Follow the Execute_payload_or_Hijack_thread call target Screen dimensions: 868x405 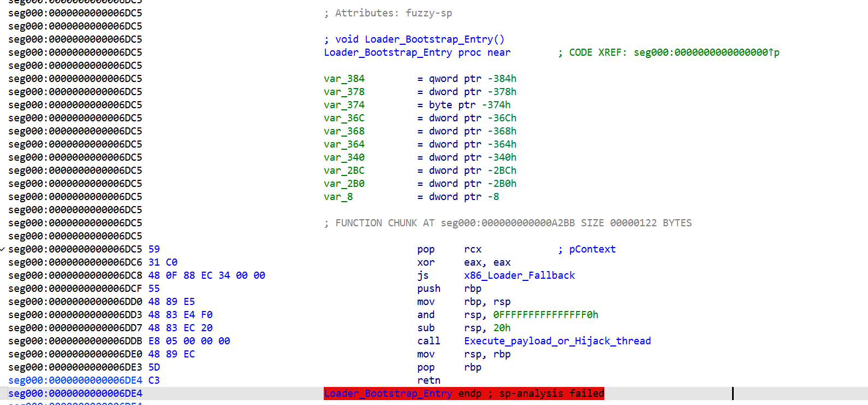[x=557, y=341]
